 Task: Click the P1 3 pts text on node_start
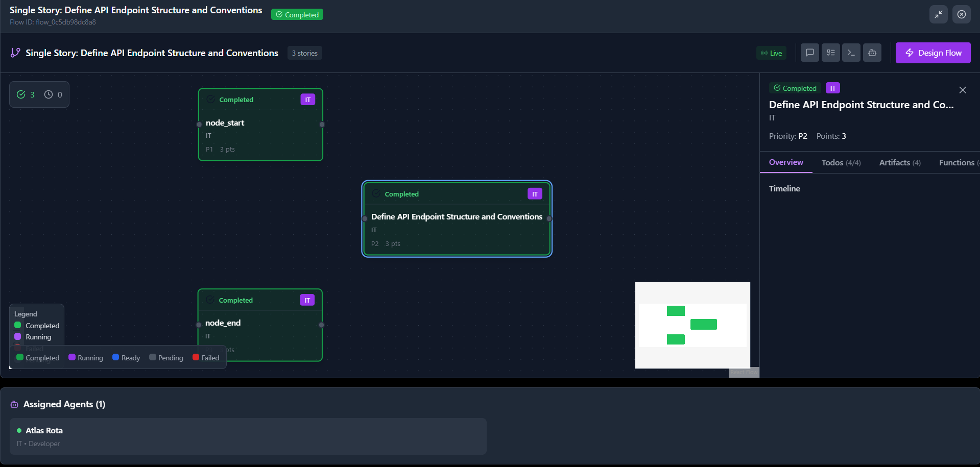point(220,150)
